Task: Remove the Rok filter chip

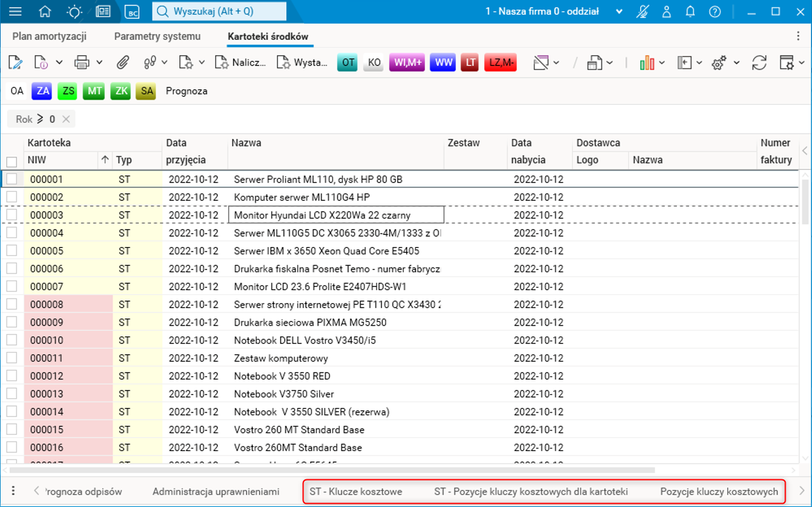Action: (66, 119)
